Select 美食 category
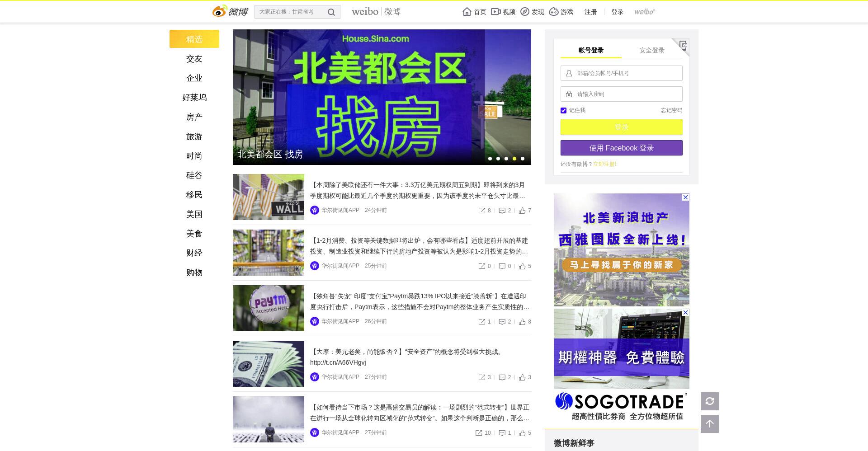Screen dimensions: 868x451 click(x=194, y=234)
